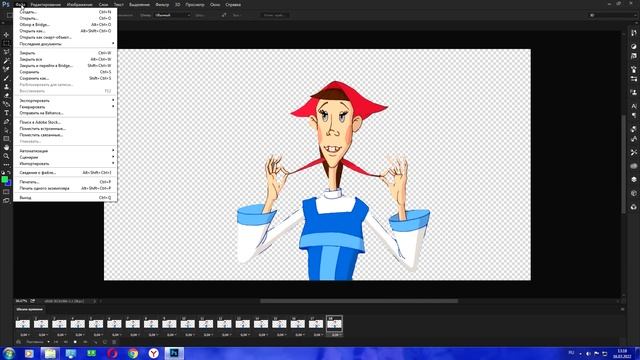
Task: Open the marquee style Обычный dropdown
Action: (173, 15)
